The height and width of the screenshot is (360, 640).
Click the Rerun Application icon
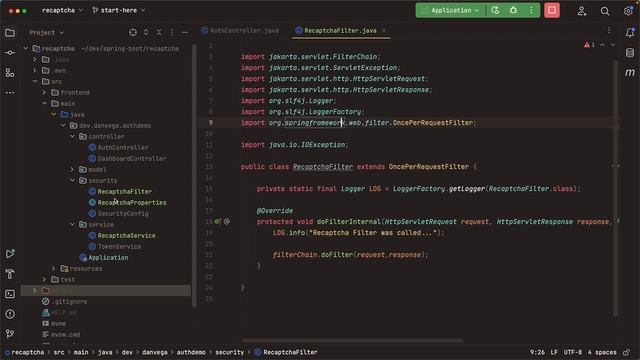495,10
